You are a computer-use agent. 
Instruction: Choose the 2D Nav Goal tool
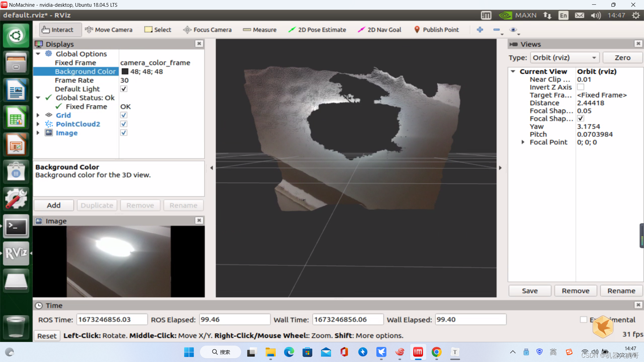379,30
